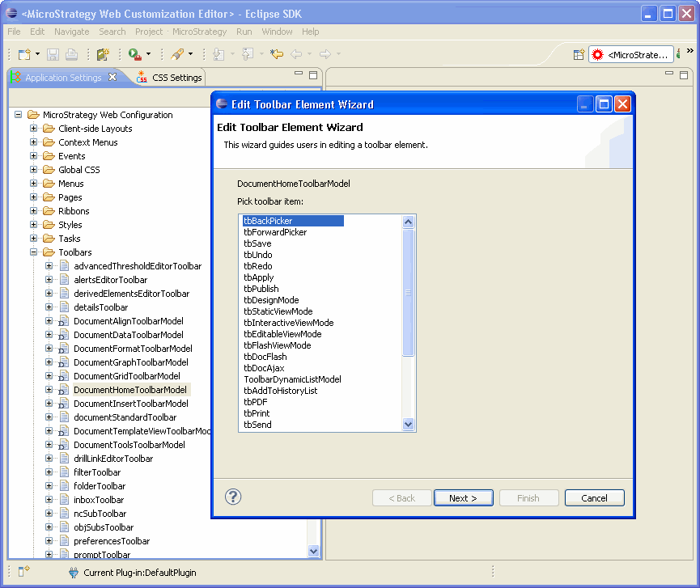Expand the Events folder
Viewport: 700px width, 588px height.
tap(33, 156)
